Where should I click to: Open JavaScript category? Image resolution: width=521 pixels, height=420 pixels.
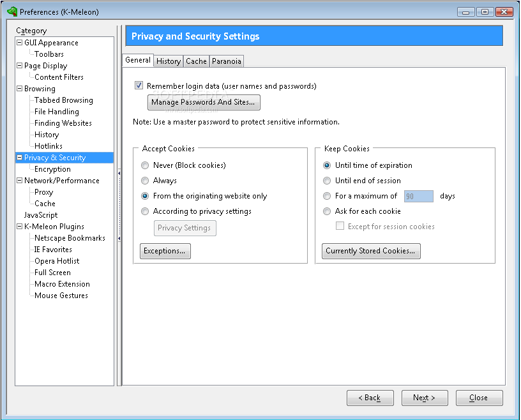[40, 215]
